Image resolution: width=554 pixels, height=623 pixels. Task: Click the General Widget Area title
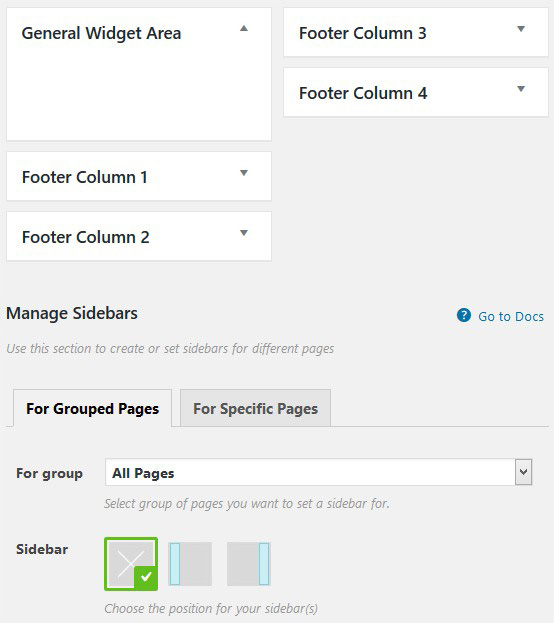click(x=101, y=33)
